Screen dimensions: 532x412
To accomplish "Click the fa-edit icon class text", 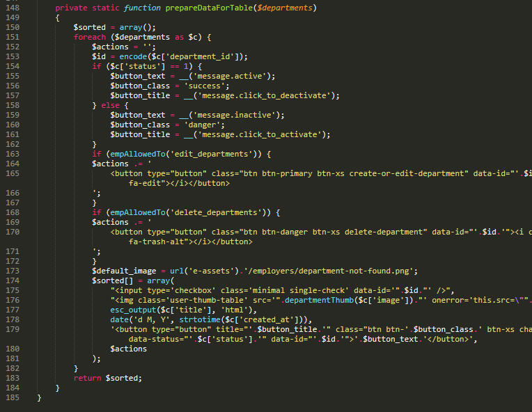I will [145, 184].
